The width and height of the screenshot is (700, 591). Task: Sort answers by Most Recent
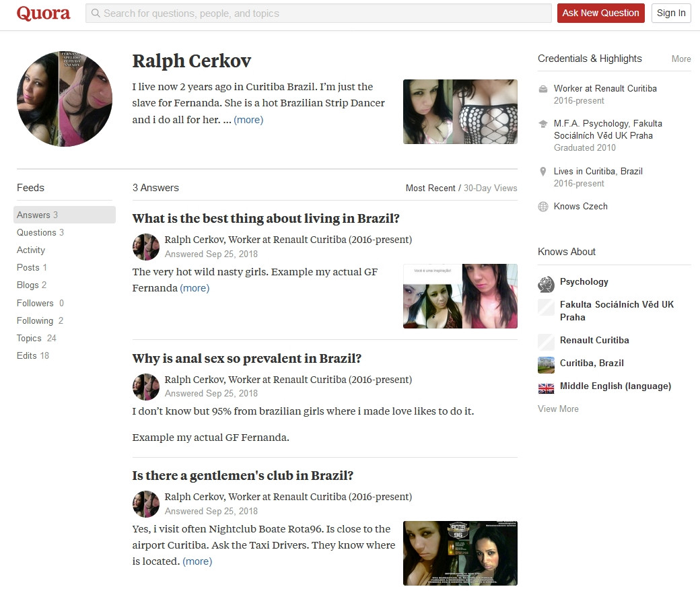pyautogui.click(x=430, y=188)
